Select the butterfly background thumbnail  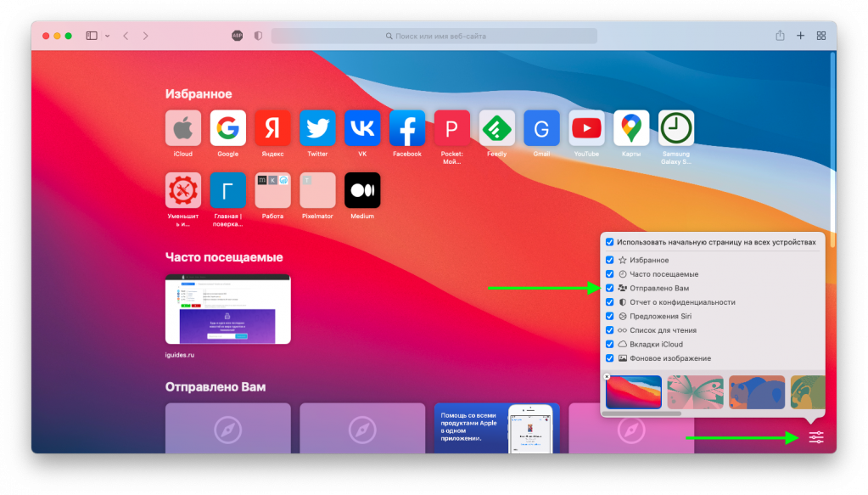click(695, 392)
